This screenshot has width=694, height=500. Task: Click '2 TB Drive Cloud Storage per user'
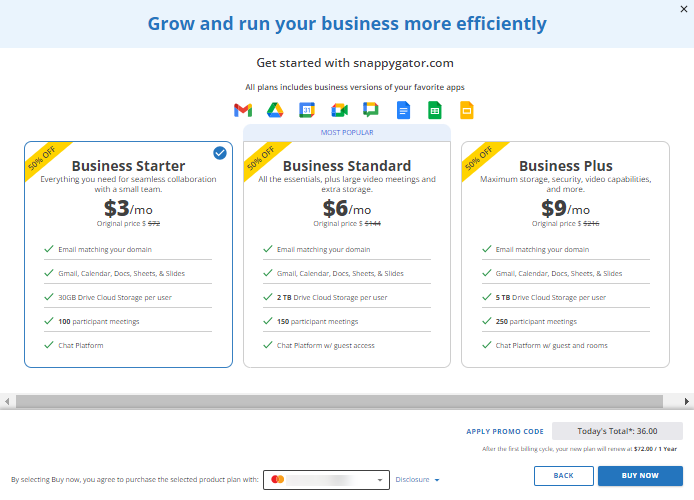[332, 297]
